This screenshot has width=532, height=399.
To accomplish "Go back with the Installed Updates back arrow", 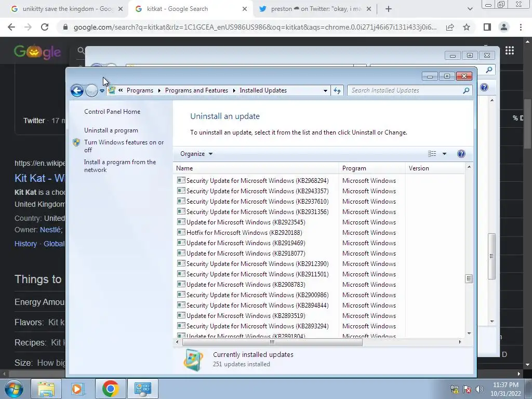I will click(77, 90).
